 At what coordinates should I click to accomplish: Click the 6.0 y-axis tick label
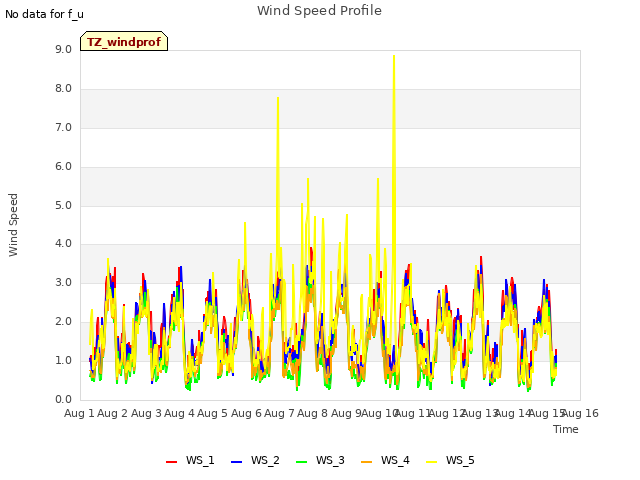[x=63, y=166]
